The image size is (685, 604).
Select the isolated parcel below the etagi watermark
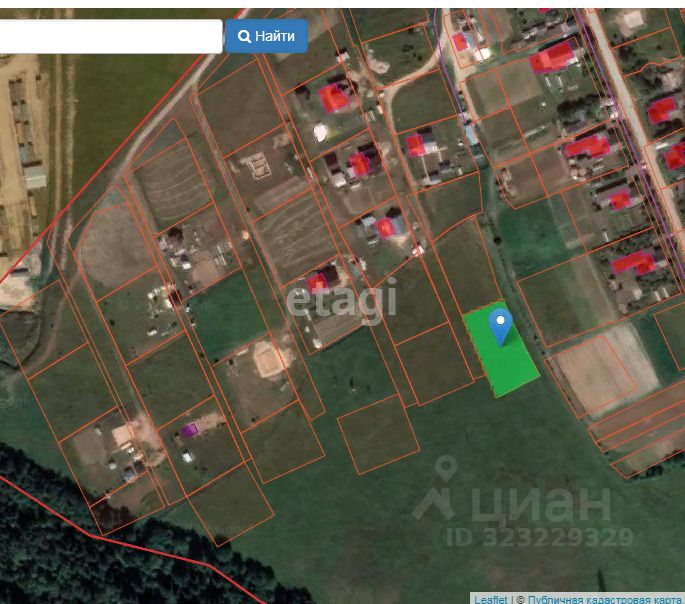point(378,435)
